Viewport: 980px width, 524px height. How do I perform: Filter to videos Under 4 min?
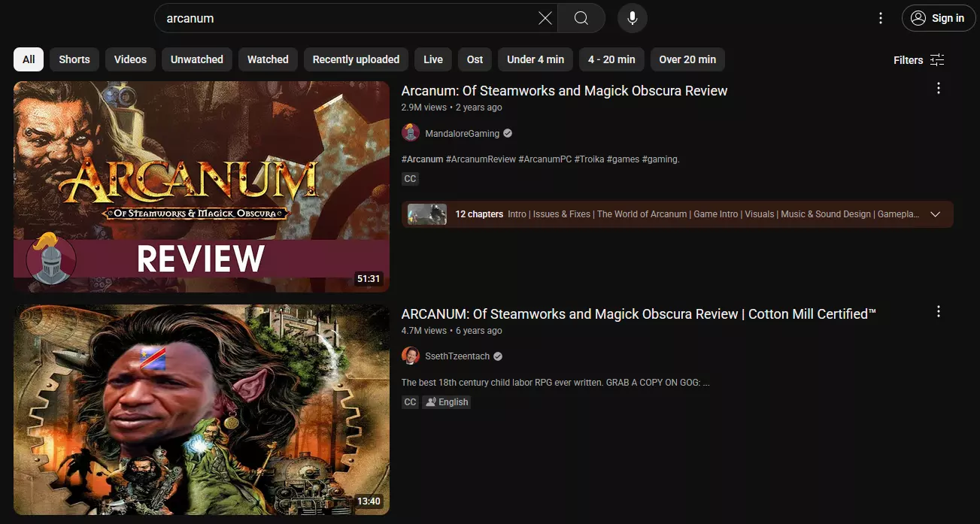536,59
